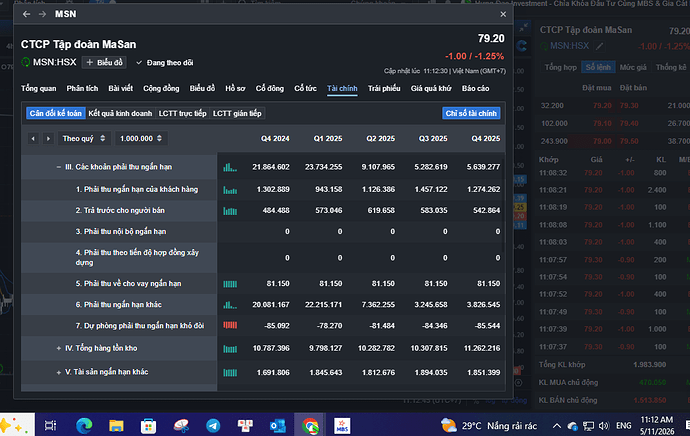690x436 pixels.
Task: Go forward with the right arrow in MSN dialog
Action: [x=42, y=14]
